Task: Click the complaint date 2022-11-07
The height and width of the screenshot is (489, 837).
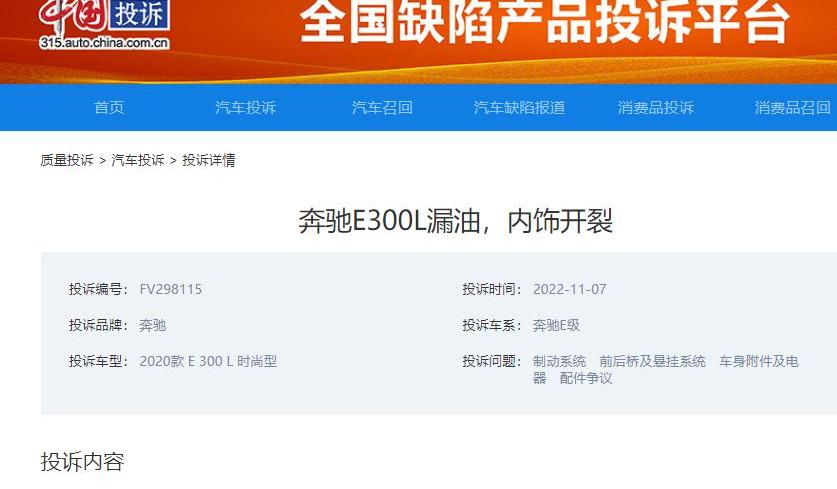Action: (x=569, y=289)
